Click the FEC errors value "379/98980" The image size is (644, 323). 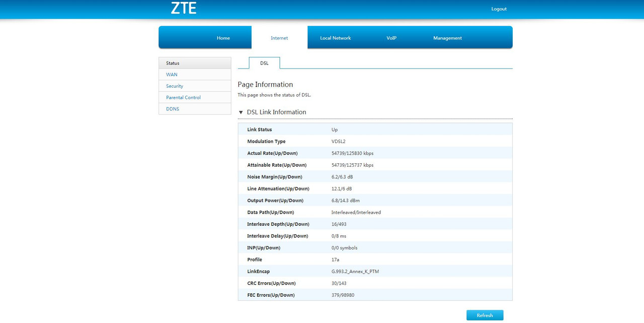point(343,295)
